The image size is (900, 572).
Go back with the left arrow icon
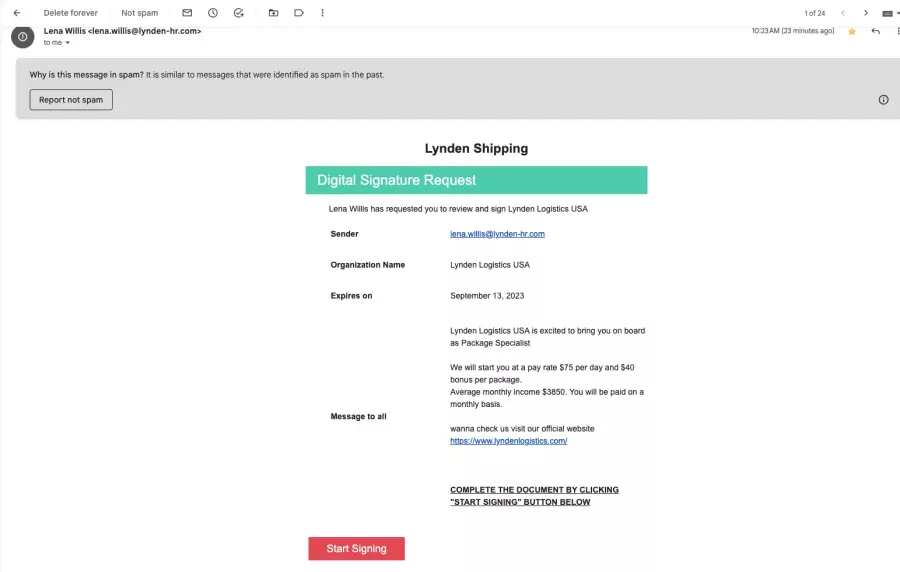coord(17,13)
